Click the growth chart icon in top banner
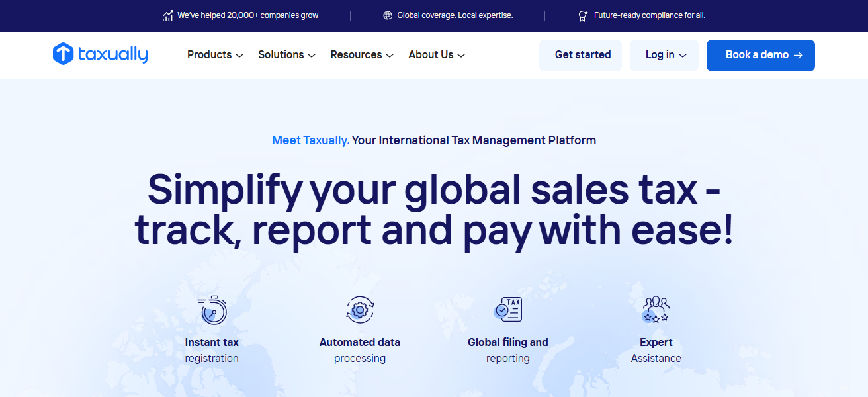The image size is (868, 397). 168,15
